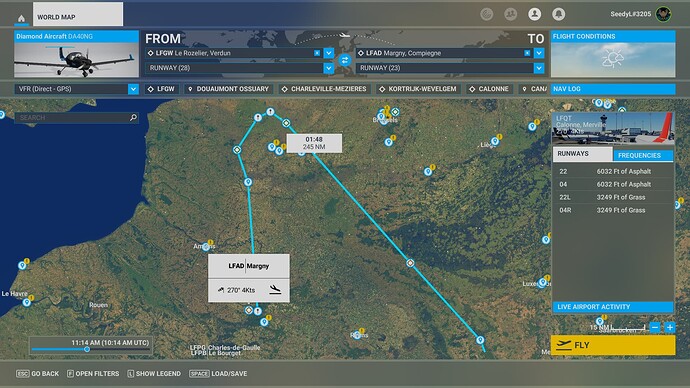Open the NAV LOG panel
This screenshot has width=690, height=388.
point(613,89)
